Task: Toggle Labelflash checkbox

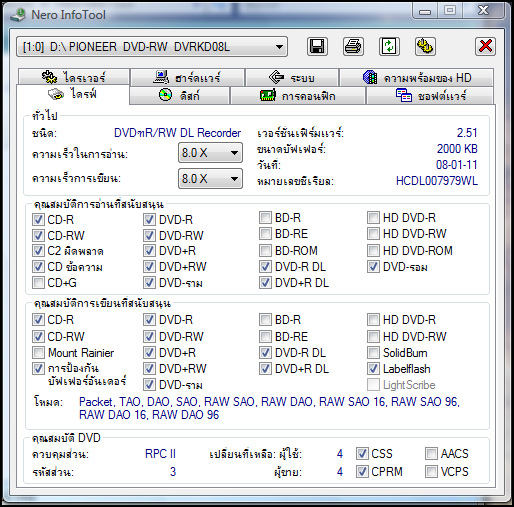Action: (x=373, y=368)
